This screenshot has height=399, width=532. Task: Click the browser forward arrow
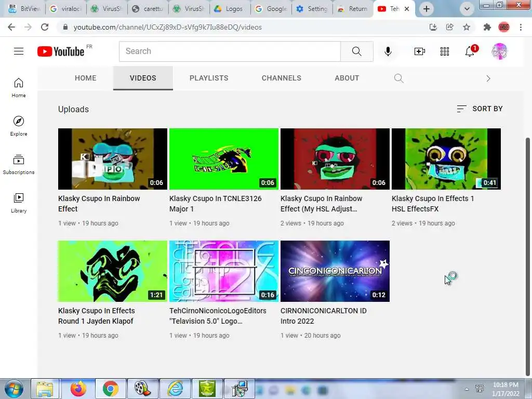(28, 27)
